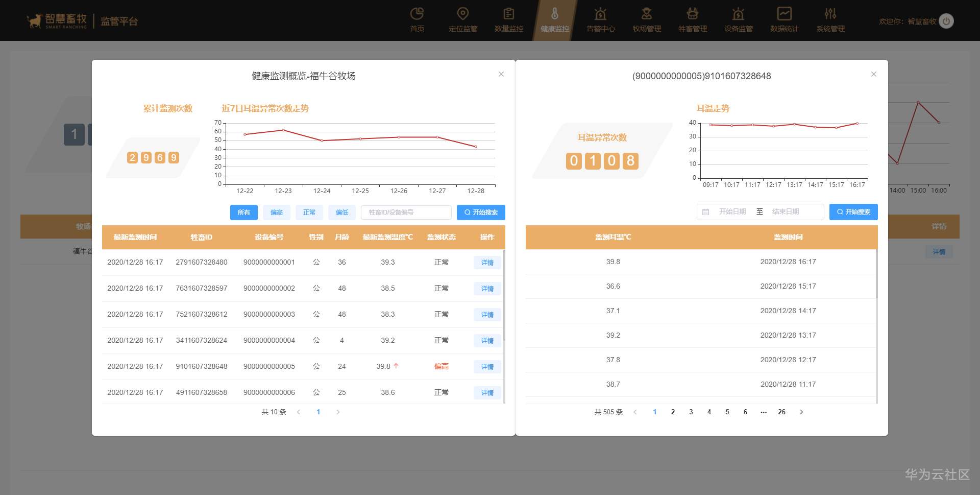Click the 16:17 point on 耳温走势 chart

coord(857,123)
